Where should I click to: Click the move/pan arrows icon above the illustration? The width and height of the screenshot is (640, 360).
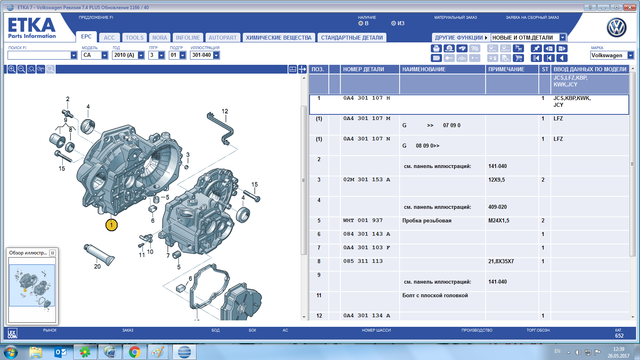point(302,69)
